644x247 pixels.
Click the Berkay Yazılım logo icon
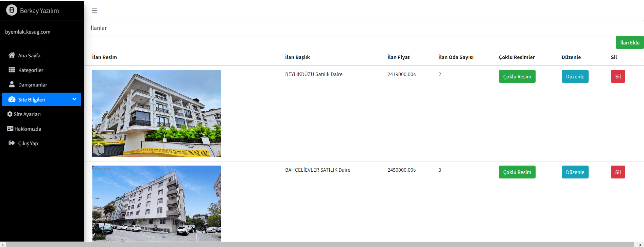click(12, 10)
